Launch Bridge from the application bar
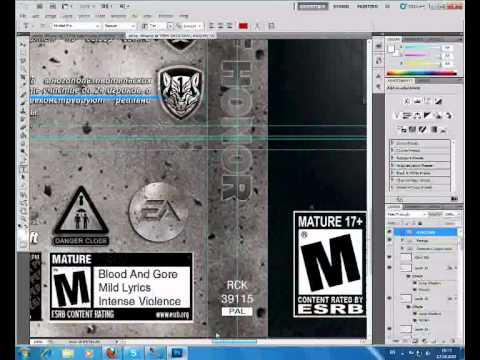Image resolution: width=480 pixels, height=360 pixels. pos(40,6)
